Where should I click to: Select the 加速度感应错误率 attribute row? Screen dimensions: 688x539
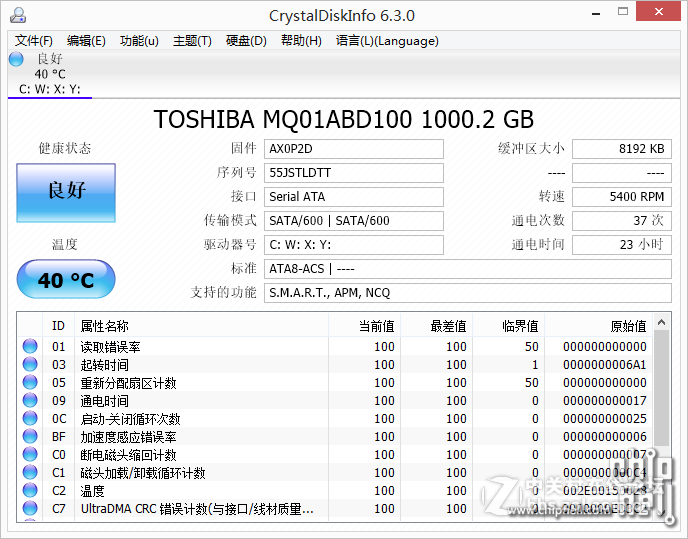[335, 436]
